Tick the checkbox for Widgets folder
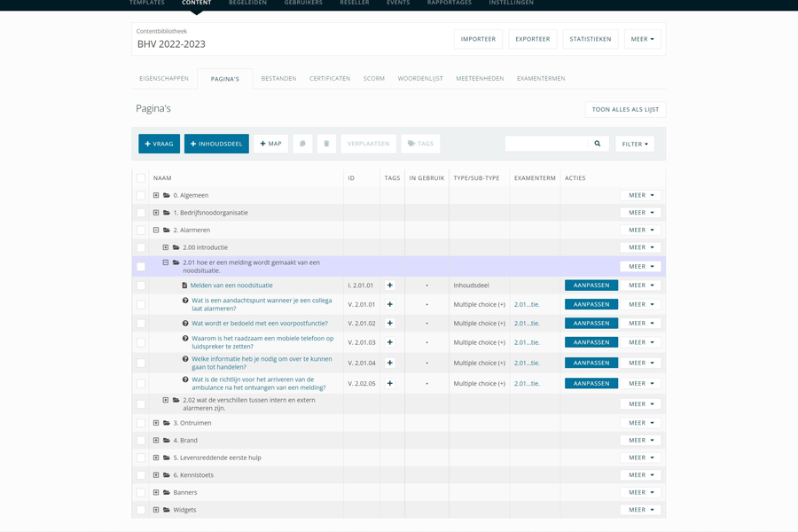The width and height of the screenshot is (798, 532). coord(141,510)
